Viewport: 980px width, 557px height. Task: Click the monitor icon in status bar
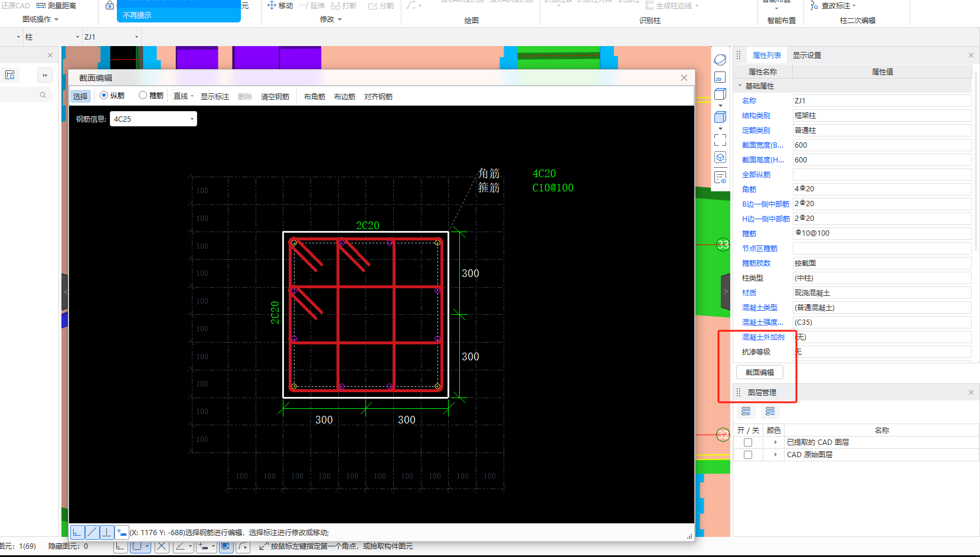(226, 546)
